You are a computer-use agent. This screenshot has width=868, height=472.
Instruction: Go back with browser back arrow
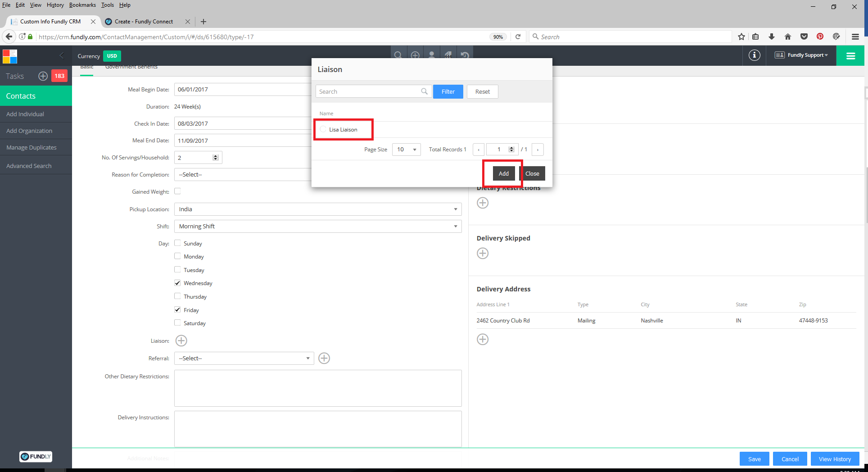(x=9, y=37)
